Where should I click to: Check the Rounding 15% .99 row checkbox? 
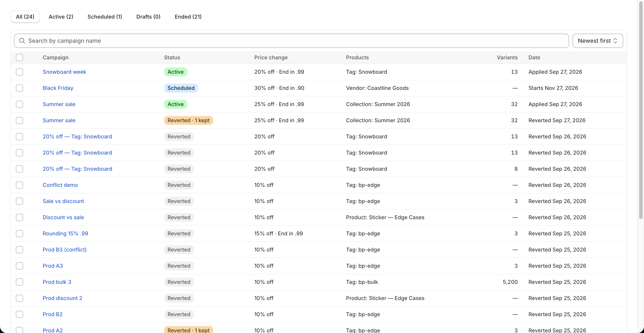pos(19,234)
